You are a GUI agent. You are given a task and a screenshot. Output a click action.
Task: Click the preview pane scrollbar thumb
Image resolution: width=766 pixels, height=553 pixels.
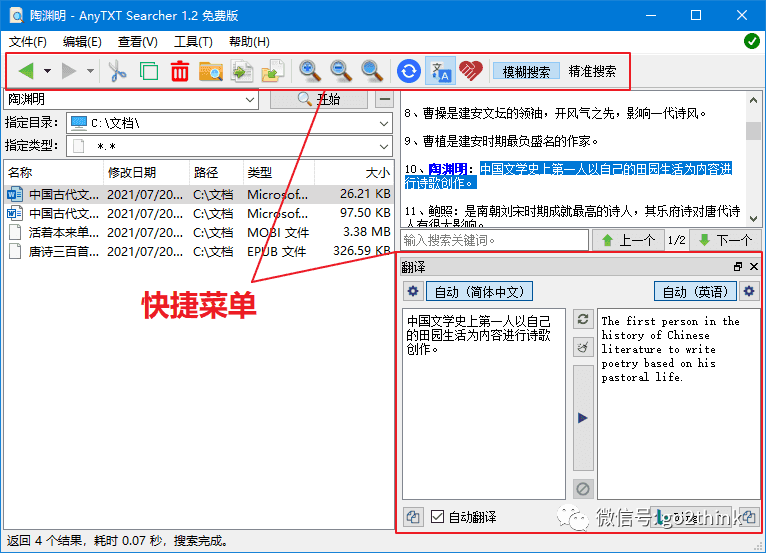753,130
